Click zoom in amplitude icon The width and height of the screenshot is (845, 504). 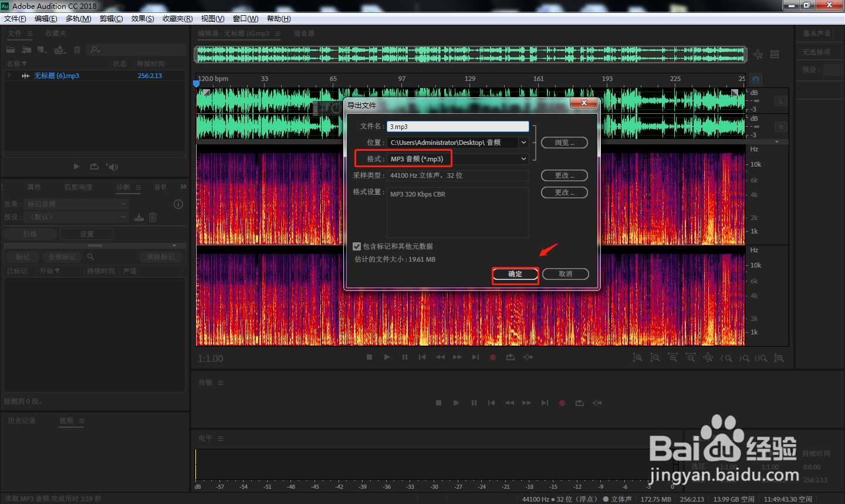637,357
